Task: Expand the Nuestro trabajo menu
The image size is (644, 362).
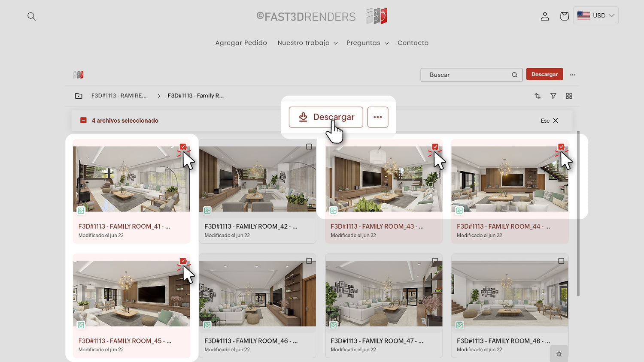Action: (x=307, y=43)
